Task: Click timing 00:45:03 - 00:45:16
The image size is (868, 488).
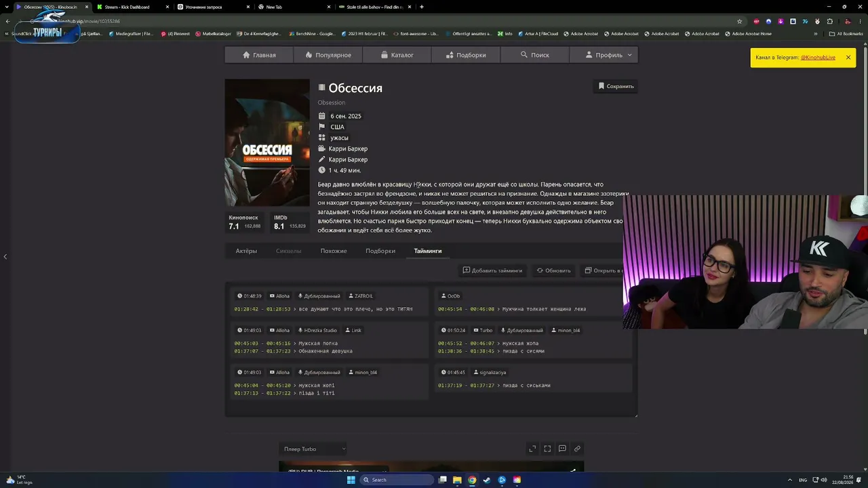Action: [262, 344]
